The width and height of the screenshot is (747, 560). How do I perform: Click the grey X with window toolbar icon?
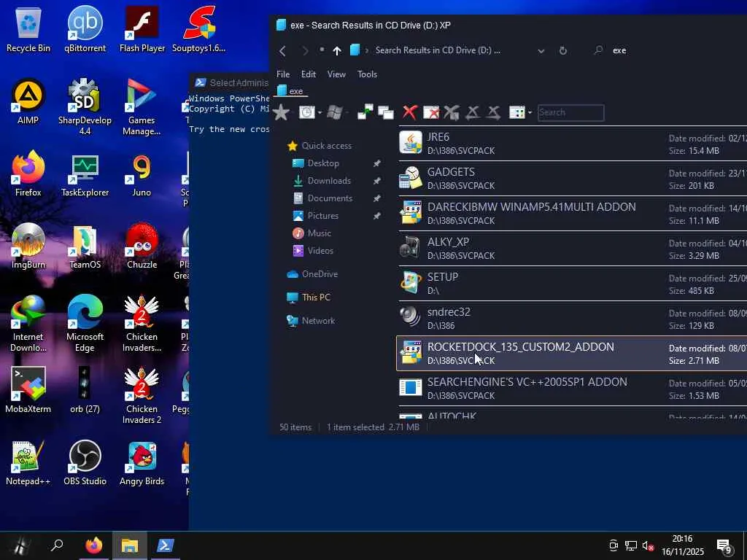pos(451,112)
